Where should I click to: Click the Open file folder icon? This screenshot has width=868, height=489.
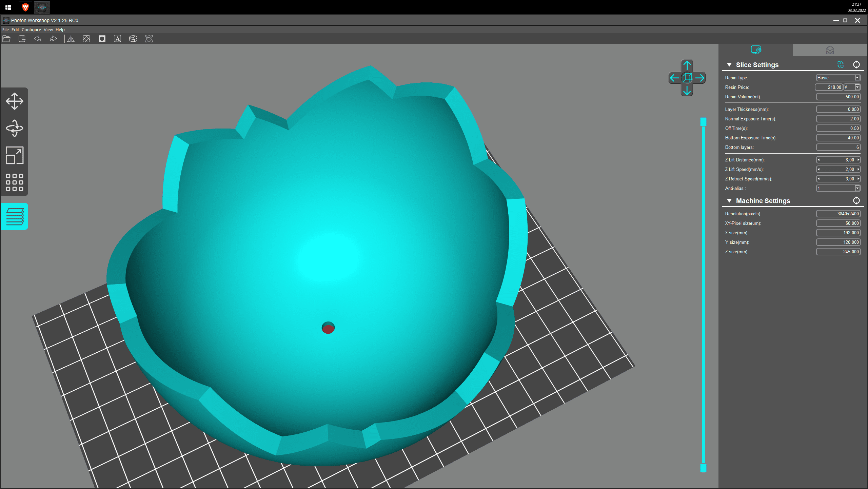[x=6, y=39]
